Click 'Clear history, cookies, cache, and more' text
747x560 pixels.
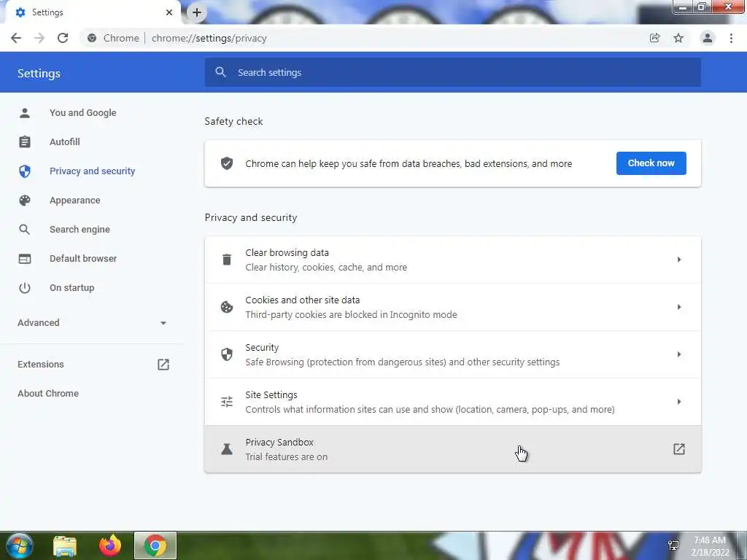point(326,267)
